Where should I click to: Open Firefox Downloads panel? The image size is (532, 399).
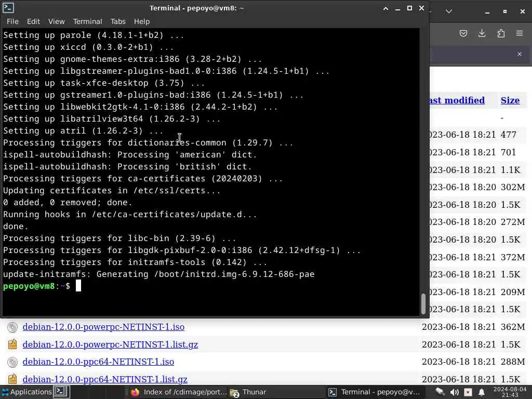pos(482,33)
